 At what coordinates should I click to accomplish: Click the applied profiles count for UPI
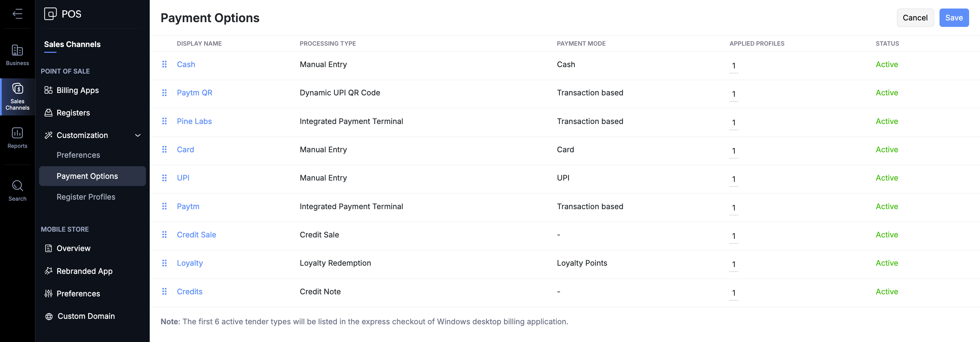pos(734,179)
